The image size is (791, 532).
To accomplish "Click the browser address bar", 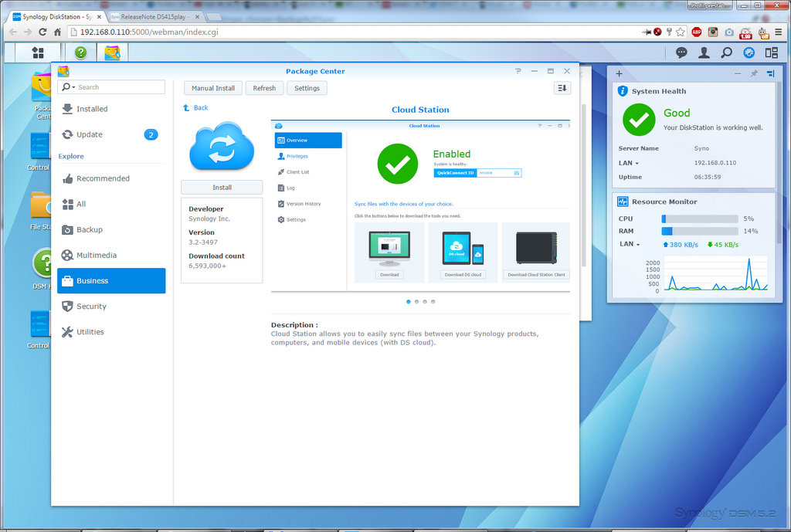I will 353,32.
